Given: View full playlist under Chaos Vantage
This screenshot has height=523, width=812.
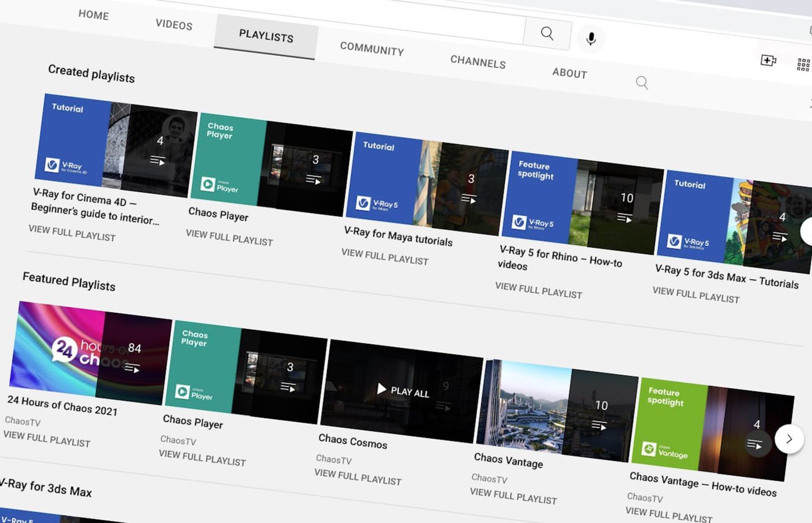Looking at the screenshot, I should [513, 496].
